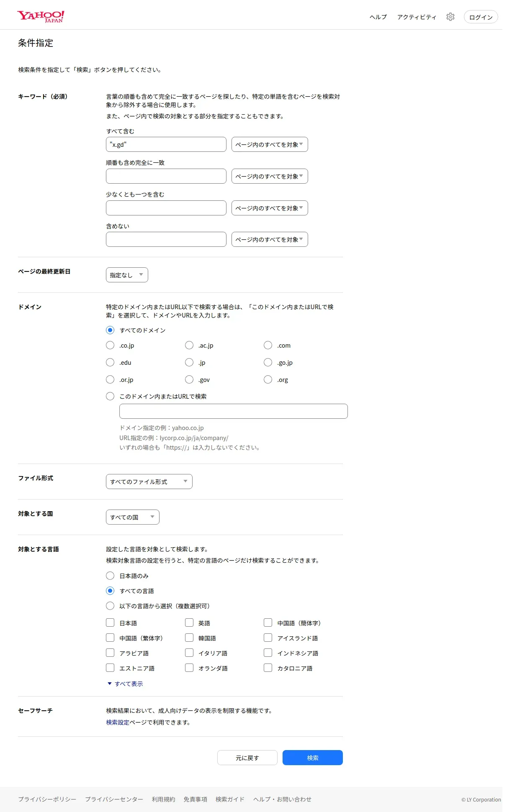Open プライバシーセンター footer link
Screen dimensions: 512x812
pyautogui.click(x=114, y=799)
